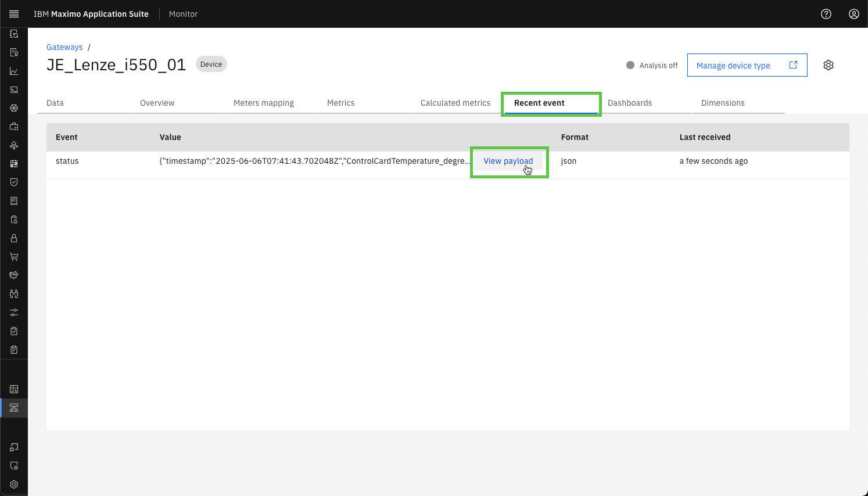This screenshot has height=496, width=868.
Task: Click the highlighted device hierarchy sidebar icon
Action: pyautogui.click(x=14, y=408)
